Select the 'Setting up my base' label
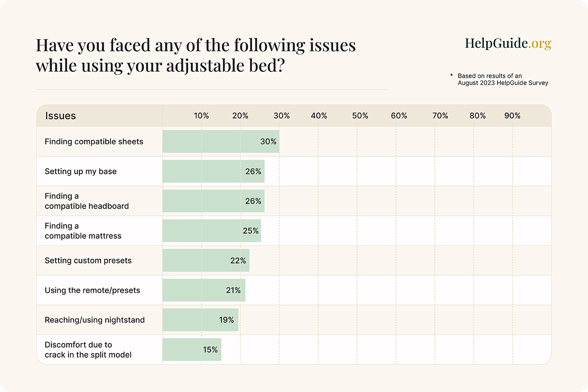The height and width of the screenshot is (392, 588). [81, 171]
